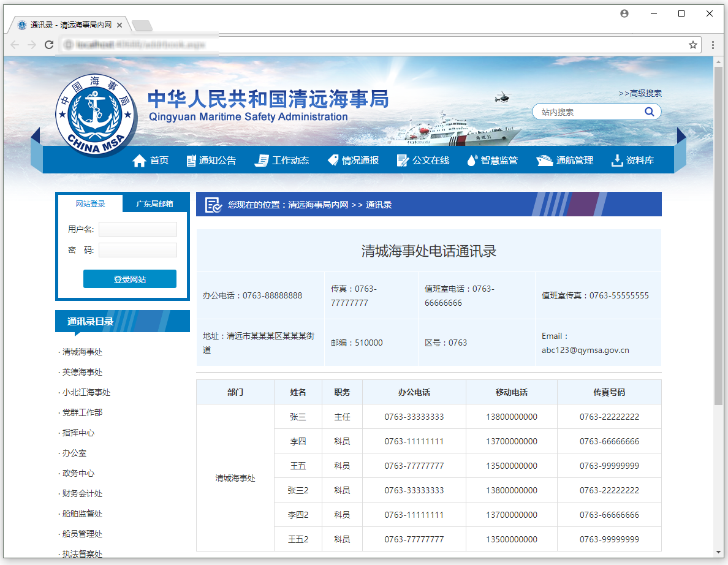Viewport: 728px width, 565px height.
Task: Open the >>高级搜索 link
Action: [640, 93]
